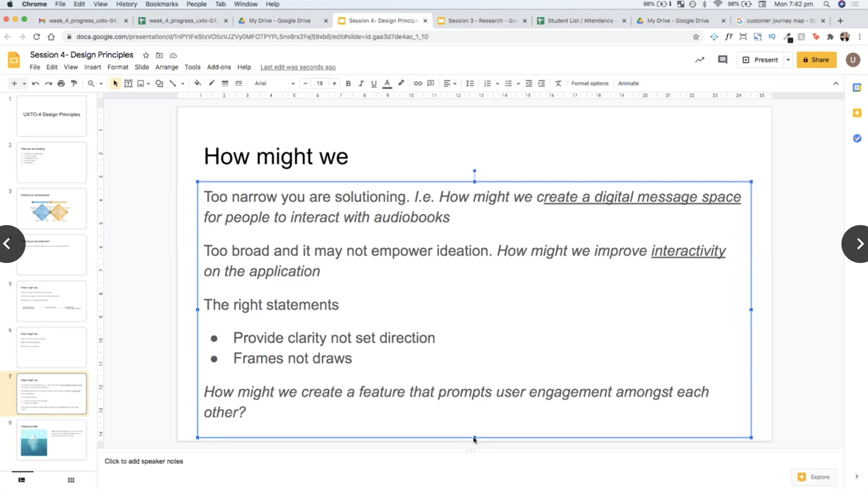868x489 pixels.
Task: Click the insert link icon
Action: coord(417,83)
